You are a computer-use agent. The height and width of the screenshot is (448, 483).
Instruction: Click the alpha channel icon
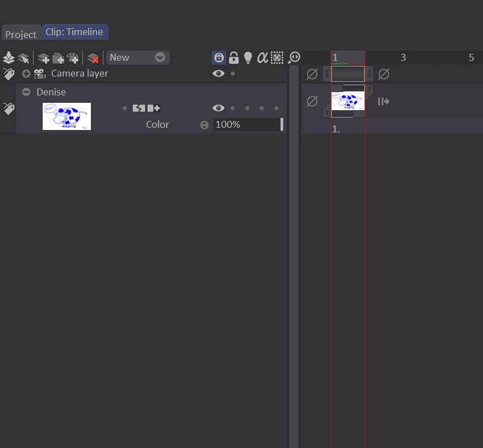[x=262, y=57]
